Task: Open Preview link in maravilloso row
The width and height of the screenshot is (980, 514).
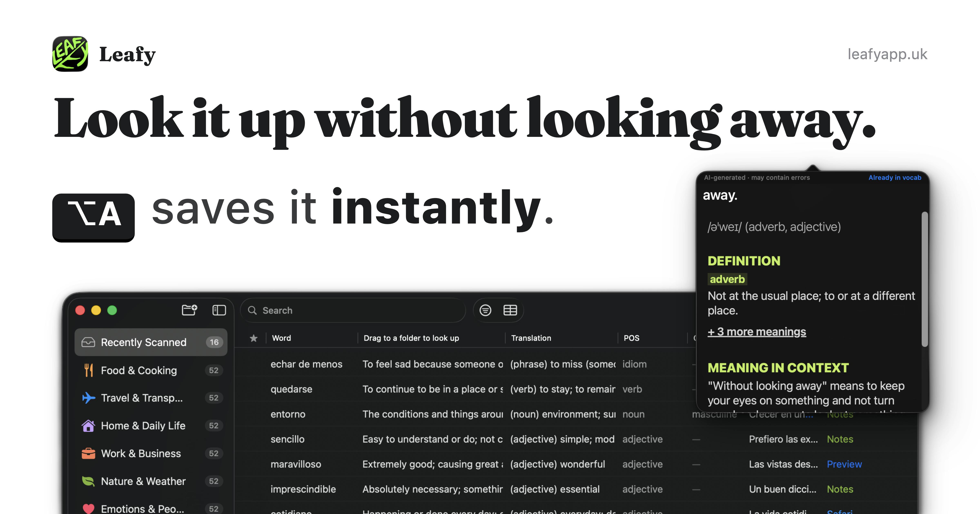Action: pyautogui.click(x=844, y=464)
